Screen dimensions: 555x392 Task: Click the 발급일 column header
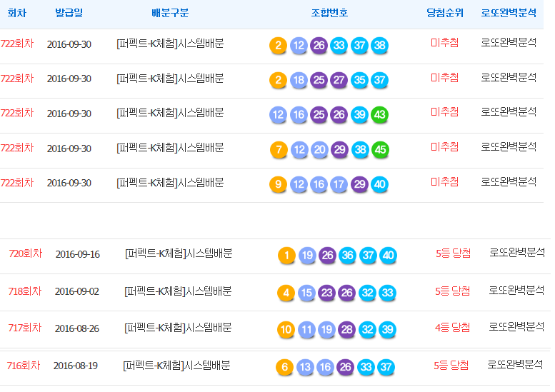point(69,13)
